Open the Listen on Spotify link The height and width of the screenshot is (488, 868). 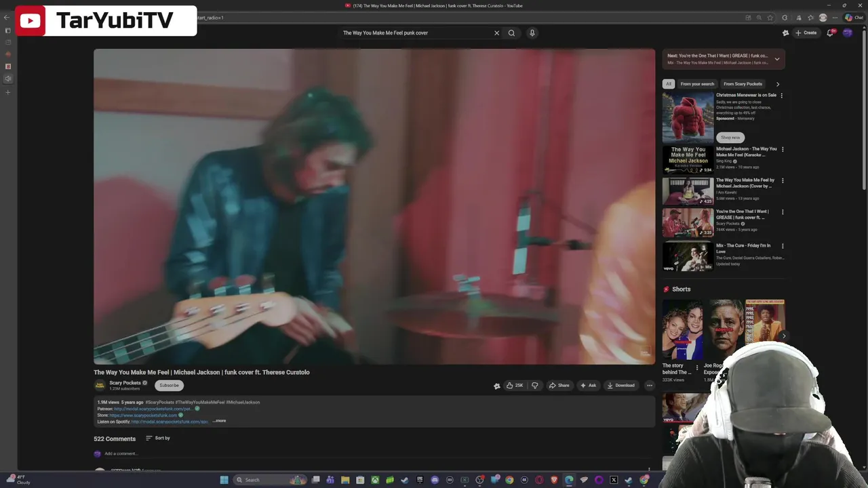click(170, 422)
